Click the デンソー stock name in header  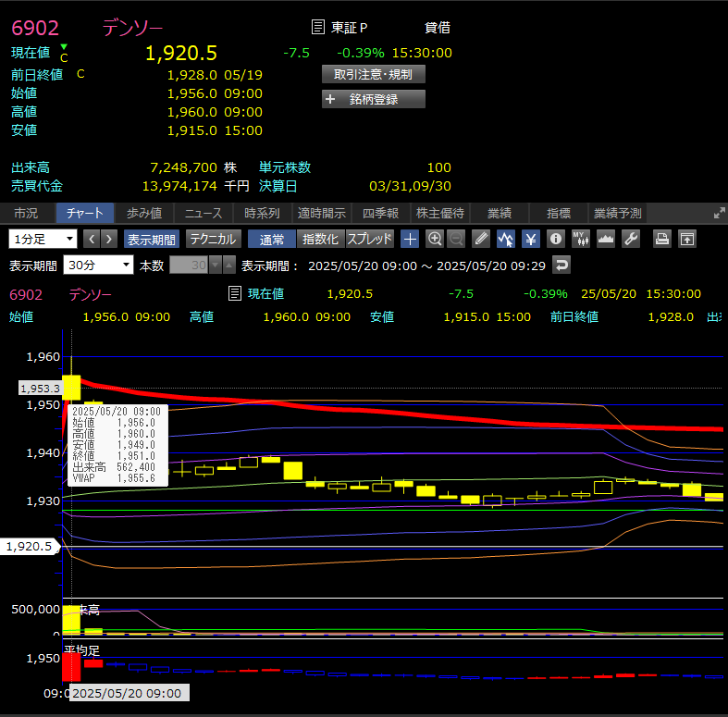132,28
